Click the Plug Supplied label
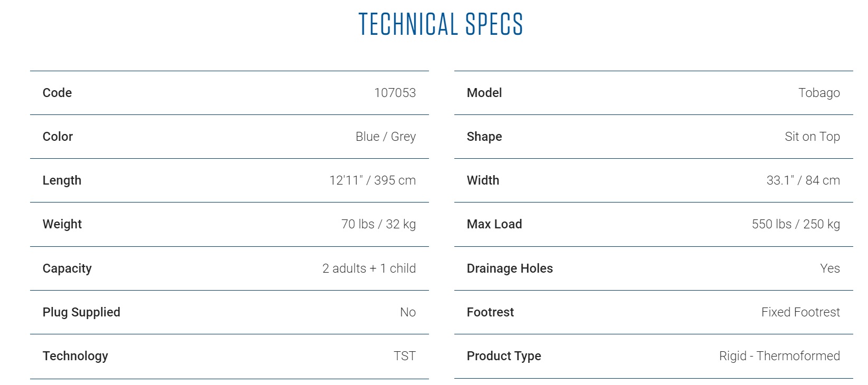The width and height of the screenshot is (868, 385). coord(81,312)
